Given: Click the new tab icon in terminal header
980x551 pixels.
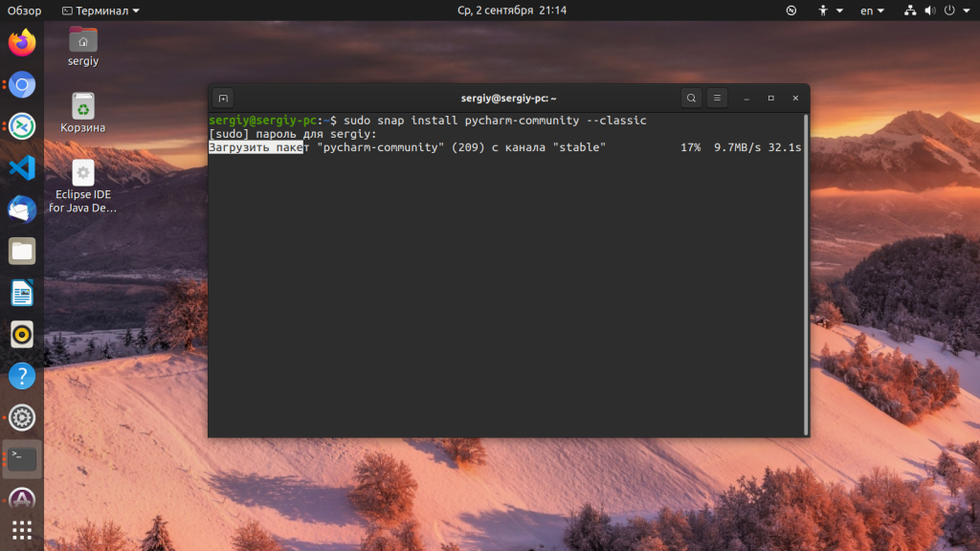Looking at the screenshot, I should tap(221, 98).
